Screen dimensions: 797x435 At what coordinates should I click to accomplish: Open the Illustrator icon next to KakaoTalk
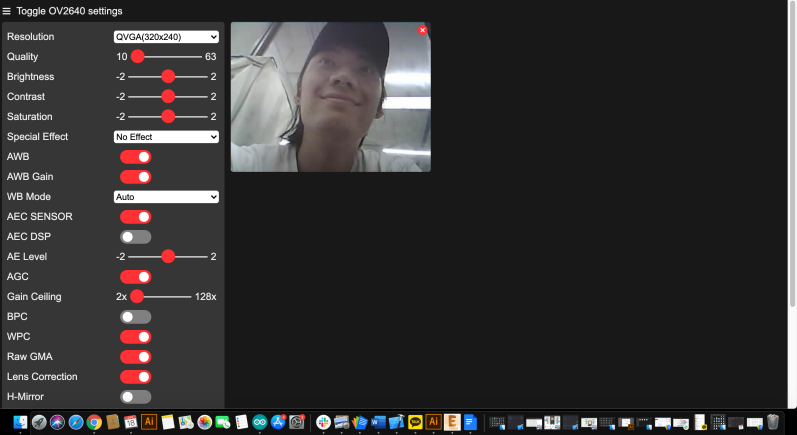[434, 422]
